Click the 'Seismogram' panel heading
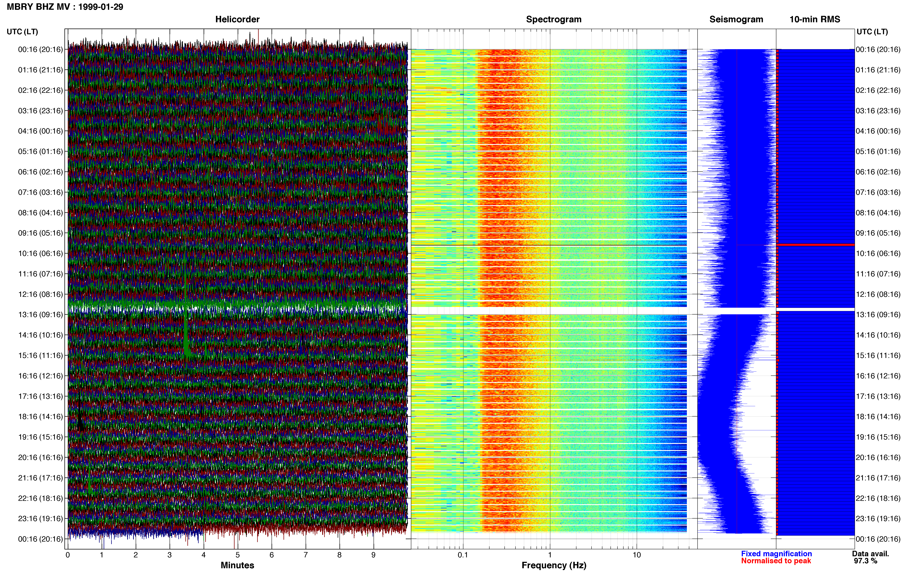 (x=736, y=20)
